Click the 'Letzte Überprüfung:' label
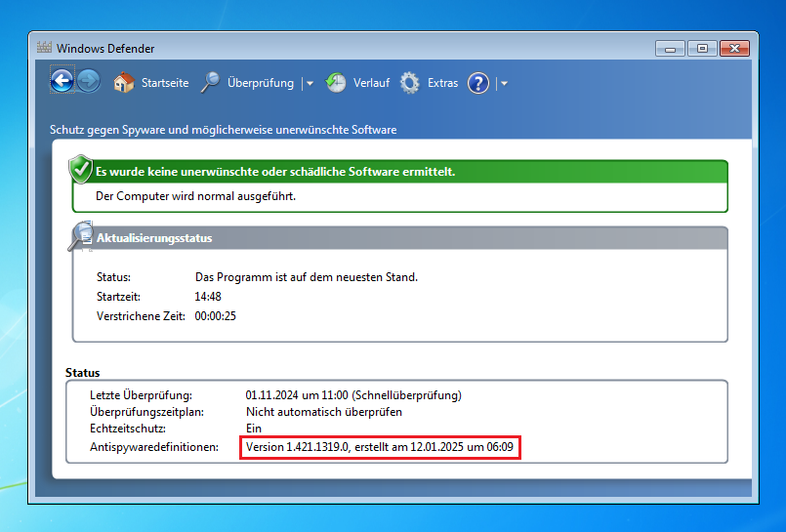The image size is (786, 532). (141, 395)
